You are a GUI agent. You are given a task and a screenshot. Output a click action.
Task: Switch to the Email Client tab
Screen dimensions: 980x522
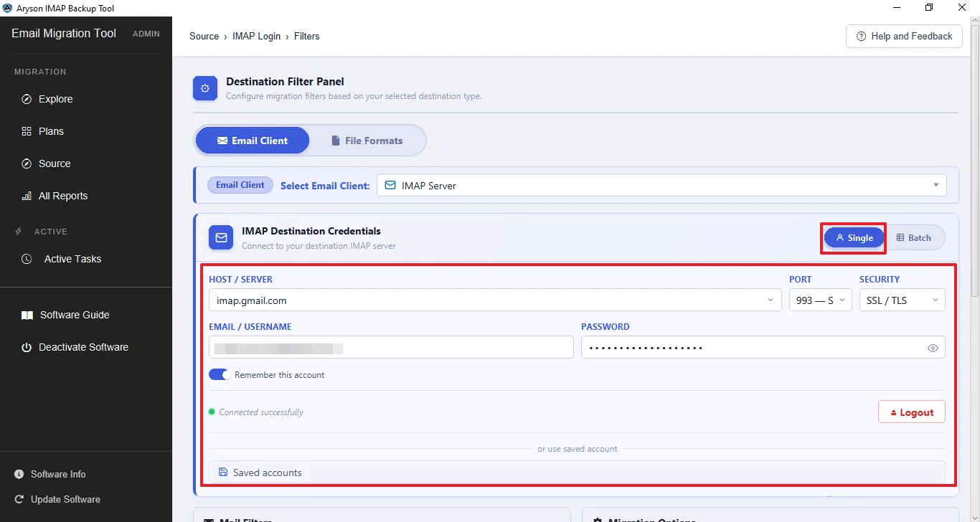point(252,141)
